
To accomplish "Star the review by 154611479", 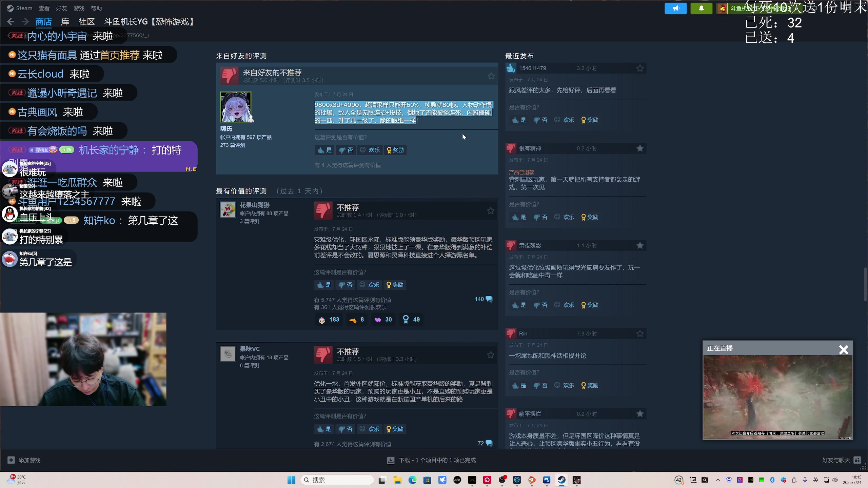I will pos(640,68).
